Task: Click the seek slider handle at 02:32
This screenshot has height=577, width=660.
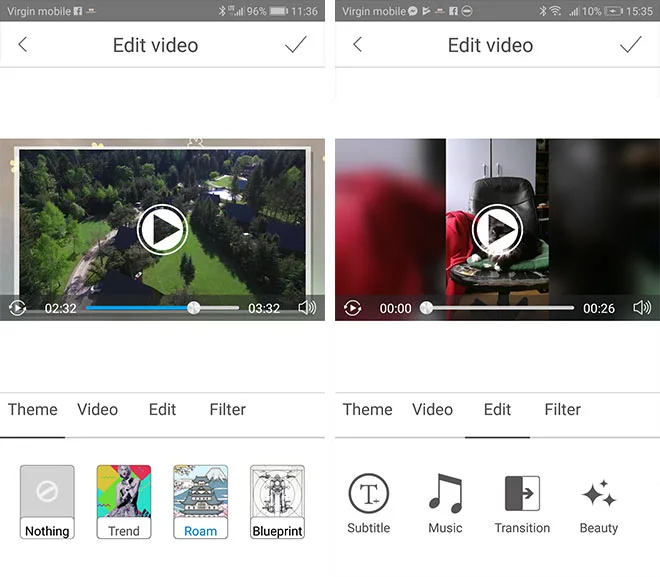Action: click(x=193, y=308)
